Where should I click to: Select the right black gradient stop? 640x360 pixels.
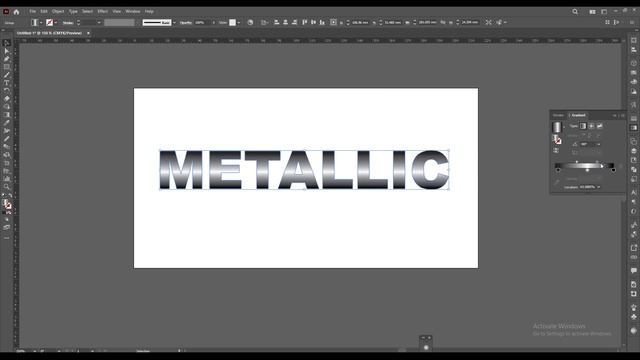point(613,170)
